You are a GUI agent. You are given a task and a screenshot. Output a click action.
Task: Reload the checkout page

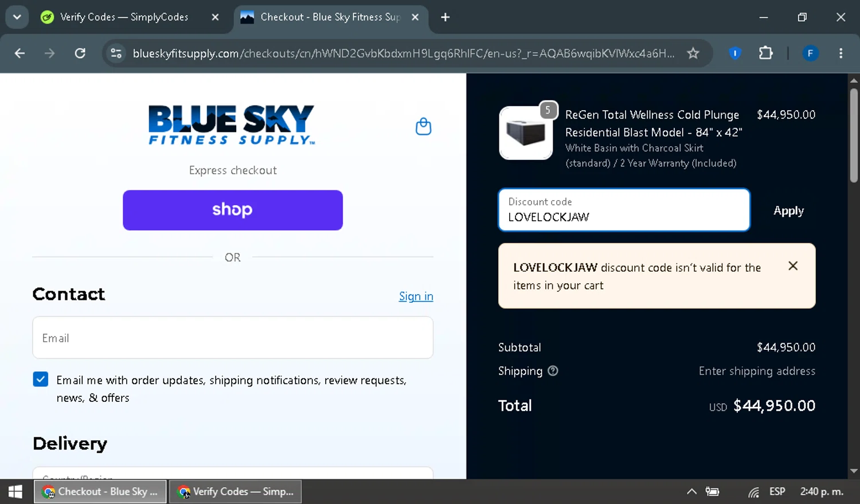coord(80,53)
